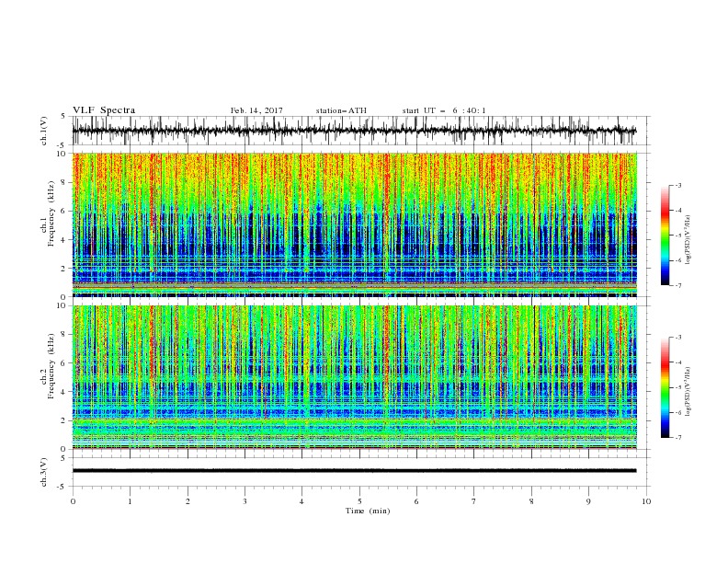Click the "2" tick on time axis
The height and width of the screenshot is (563, 728).
(x=188, y=501)
